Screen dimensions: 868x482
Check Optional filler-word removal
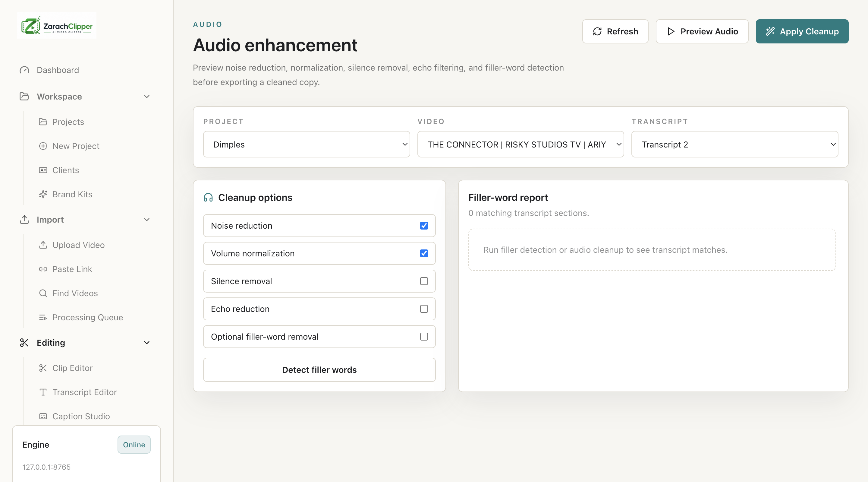point(424,337)
